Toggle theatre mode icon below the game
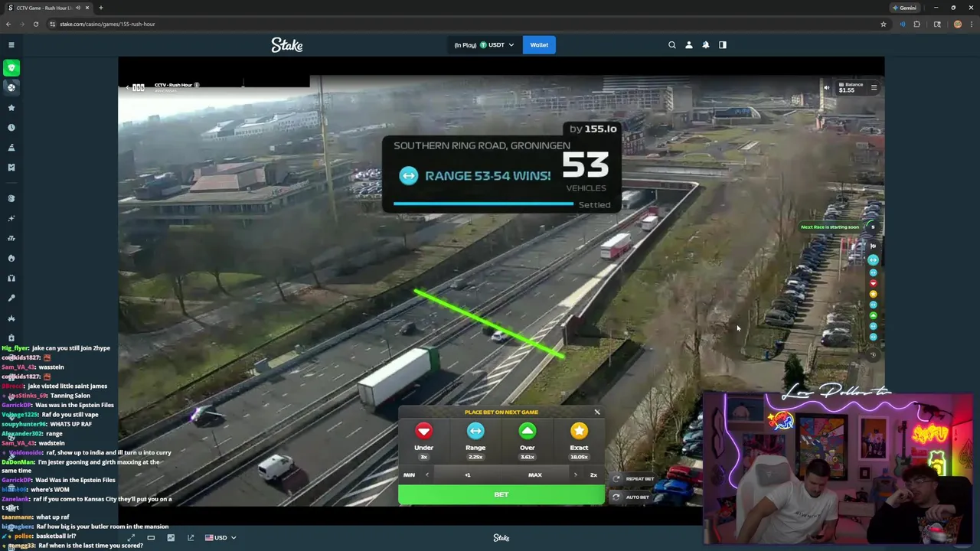 pos(151,538)
